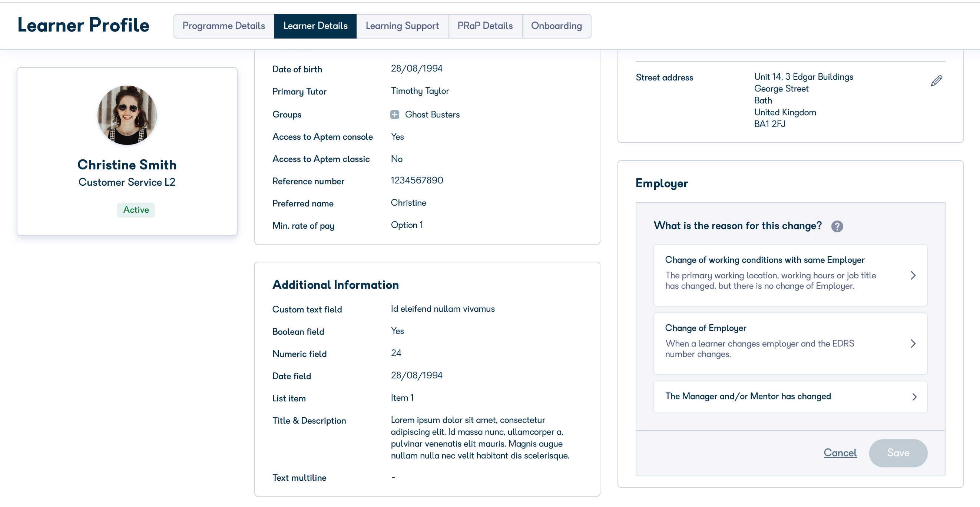
Task: Click the List item value Item 1
Action: coord(402,398)
